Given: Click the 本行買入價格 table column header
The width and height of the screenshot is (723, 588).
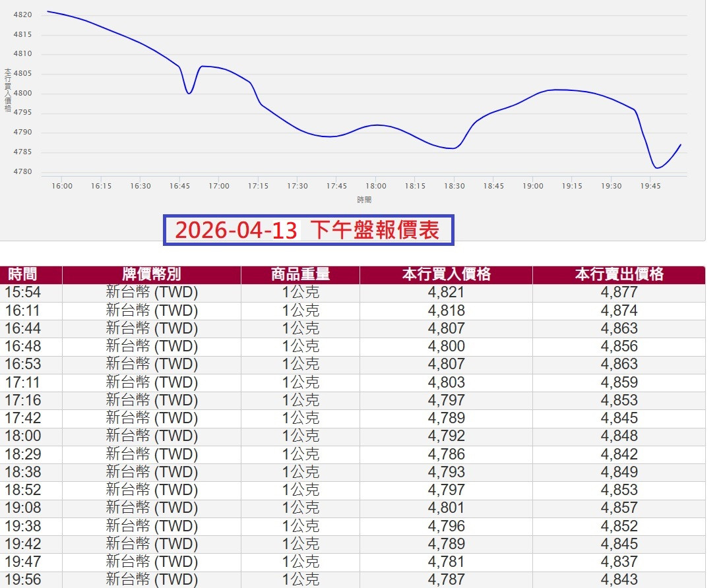Looking at the screenshot, I should (x=446, y=274).
